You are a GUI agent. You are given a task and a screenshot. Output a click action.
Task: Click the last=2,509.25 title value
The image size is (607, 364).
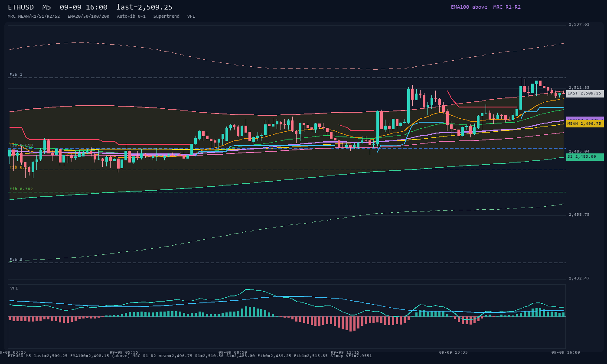click(144, 7)
